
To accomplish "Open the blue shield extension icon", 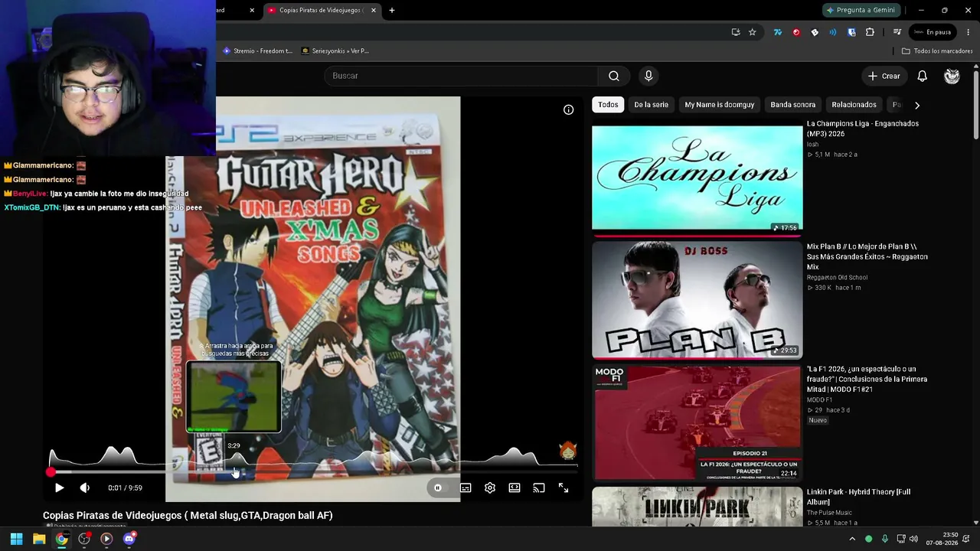I will 851,32.
